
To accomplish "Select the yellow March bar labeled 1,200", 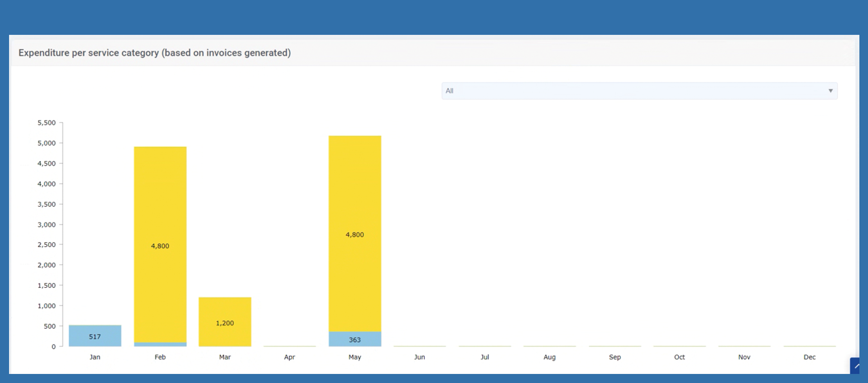I will coord(225,322).
